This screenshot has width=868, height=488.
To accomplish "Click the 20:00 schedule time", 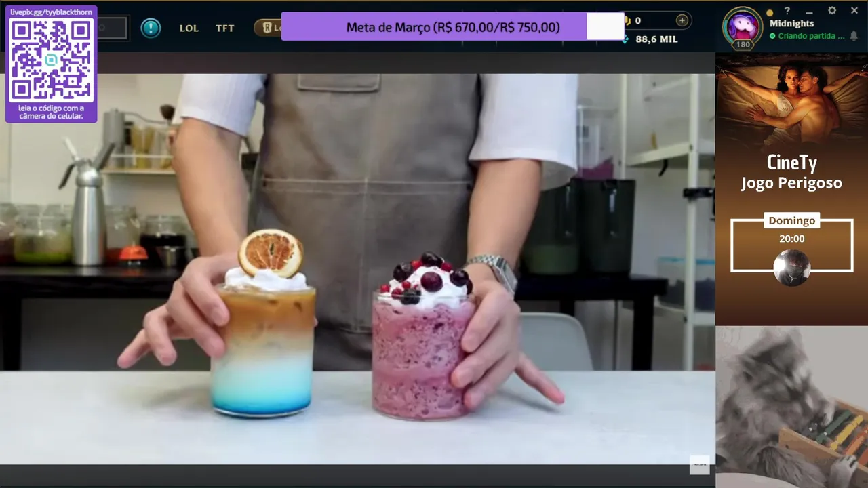I will pyautogui.click(x=791, y=239).
